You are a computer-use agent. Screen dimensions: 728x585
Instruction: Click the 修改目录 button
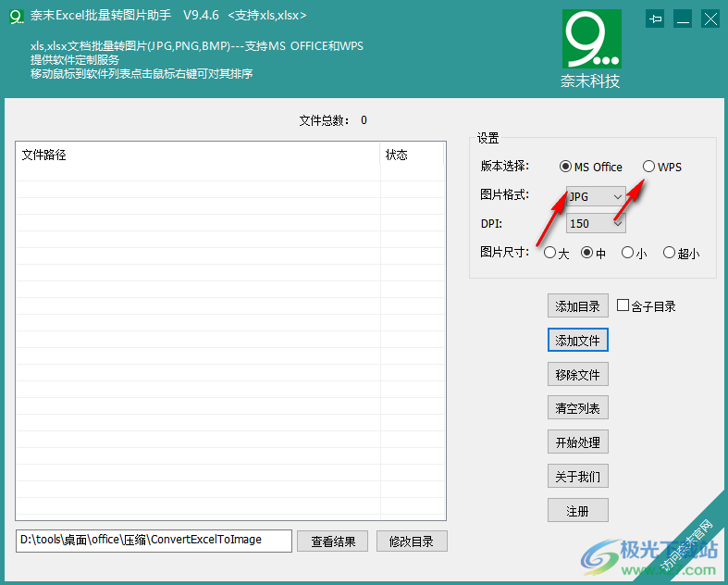point(412,541)
